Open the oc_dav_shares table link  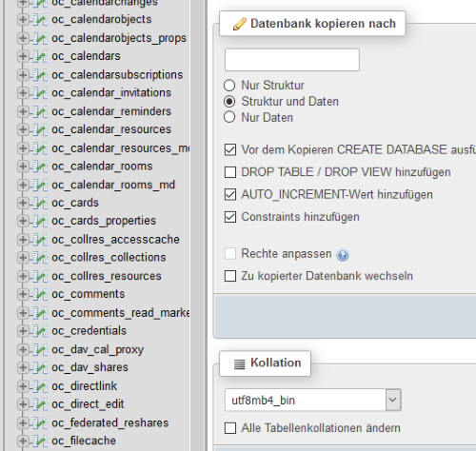(89, 367)
